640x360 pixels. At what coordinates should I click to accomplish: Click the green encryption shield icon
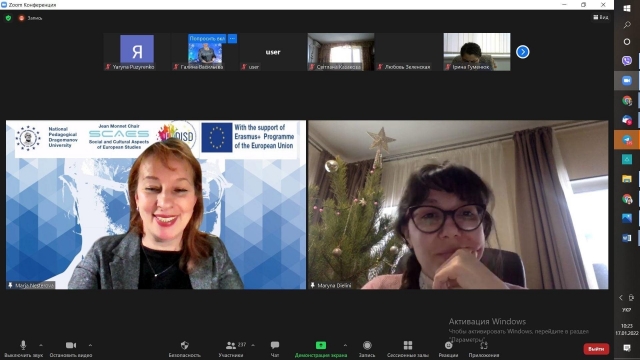8,18
